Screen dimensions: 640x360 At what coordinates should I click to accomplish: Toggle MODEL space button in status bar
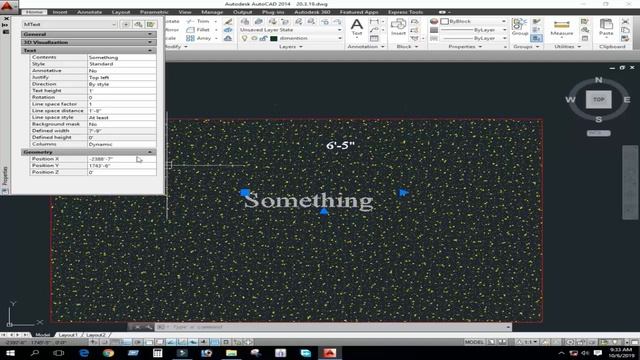(474, 342)
